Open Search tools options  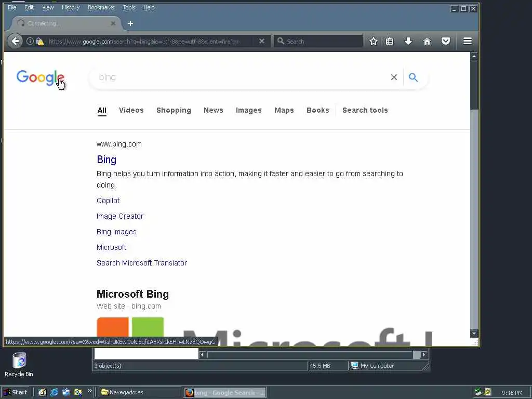pyautogui.click(x=365, y=110)
